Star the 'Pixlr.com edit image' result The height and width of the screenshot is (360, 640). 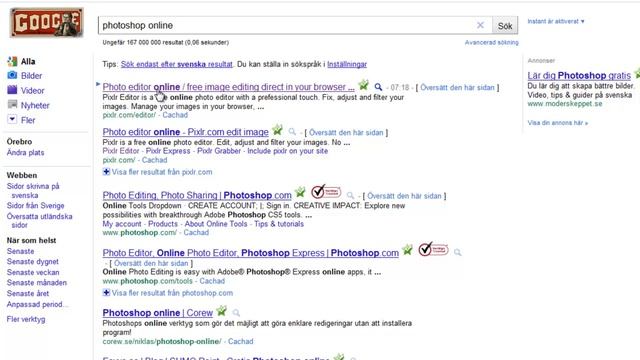[278, 130]
